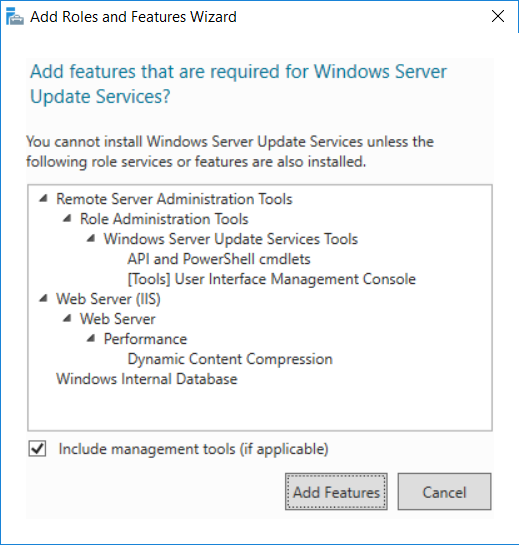The width and height of the screenshot is (519, 545).
Task: Close the Add Roles and Features Wizard
Action: point(498,16)
